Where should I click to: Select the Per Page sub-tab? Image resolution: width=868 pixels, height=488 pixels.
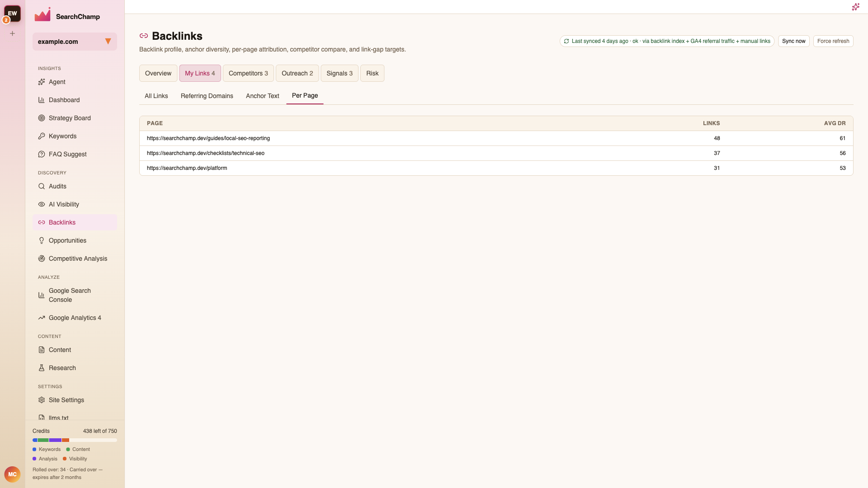[305, 96]
